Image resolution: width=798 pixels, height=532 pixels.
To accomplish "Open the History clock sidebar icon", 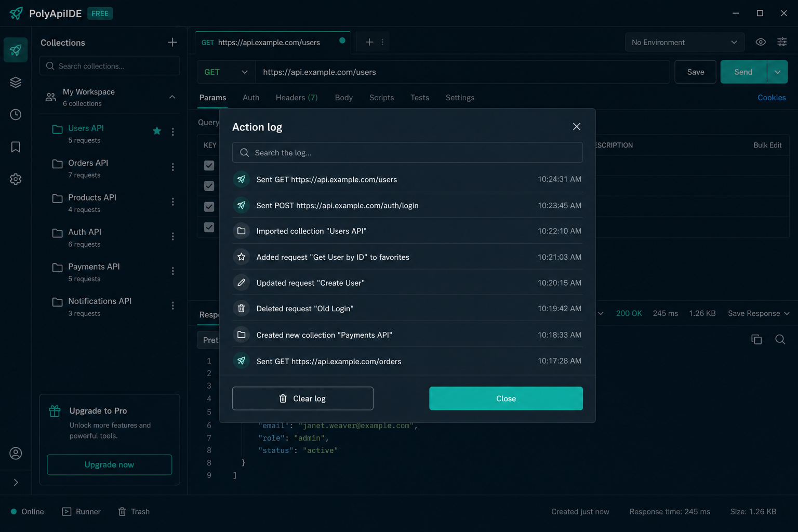I will (16, 114).
